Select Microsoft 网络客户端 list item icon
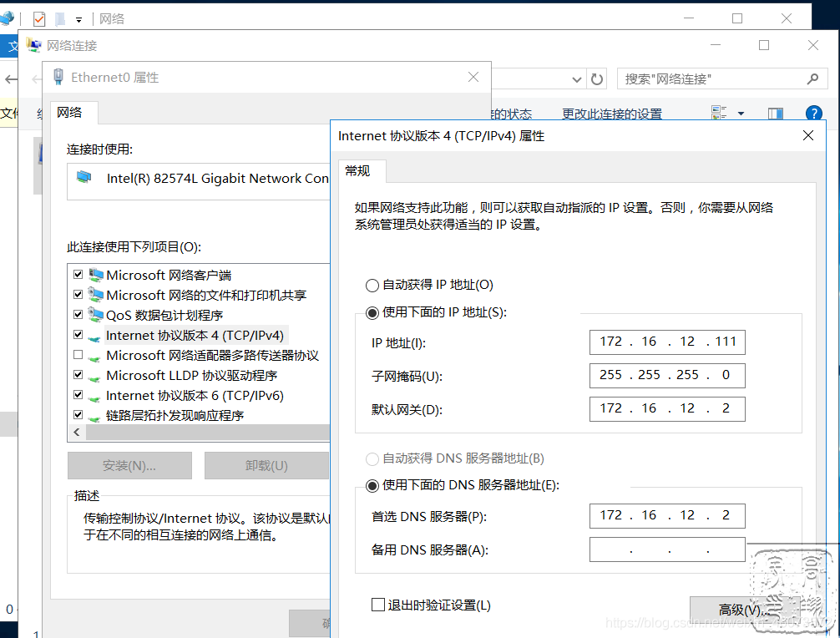Viewport: 840px width, 638px height. tap(96, 275)
